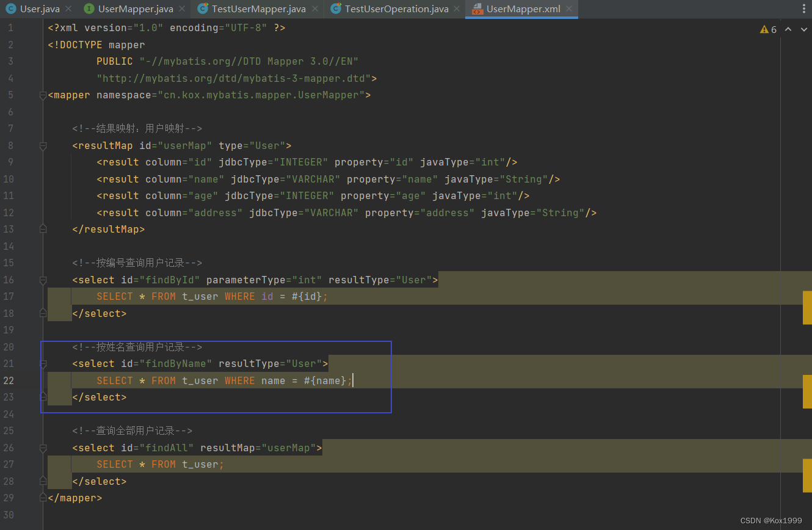Viewport: 812px width, 530px height.
Task: Click the encoding "UTF-8" value on line 1
Action: click(246, 28)
